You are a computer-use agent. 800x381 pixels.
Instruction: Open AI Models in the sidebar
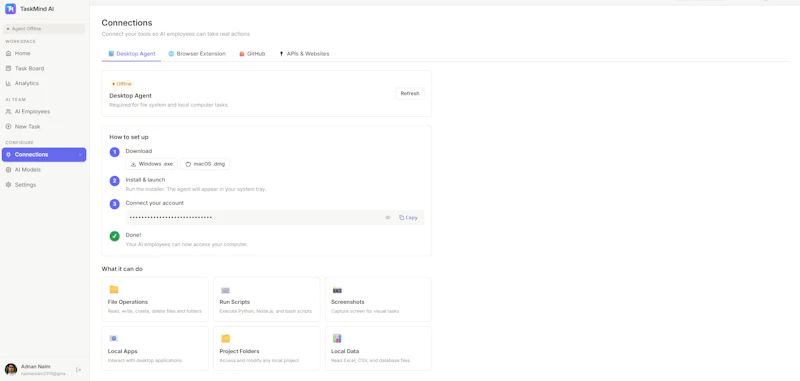click(44, 169)
